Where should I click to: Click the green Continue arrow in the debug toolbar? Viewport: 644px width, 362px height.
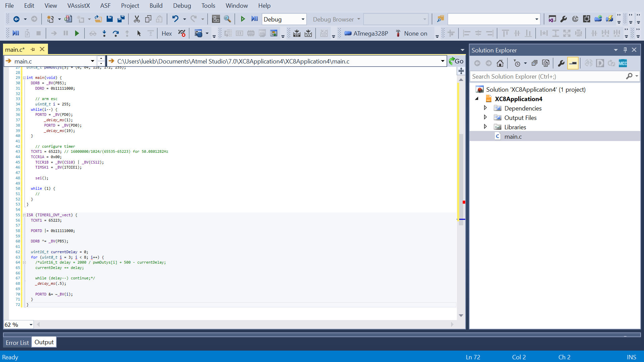77,33
